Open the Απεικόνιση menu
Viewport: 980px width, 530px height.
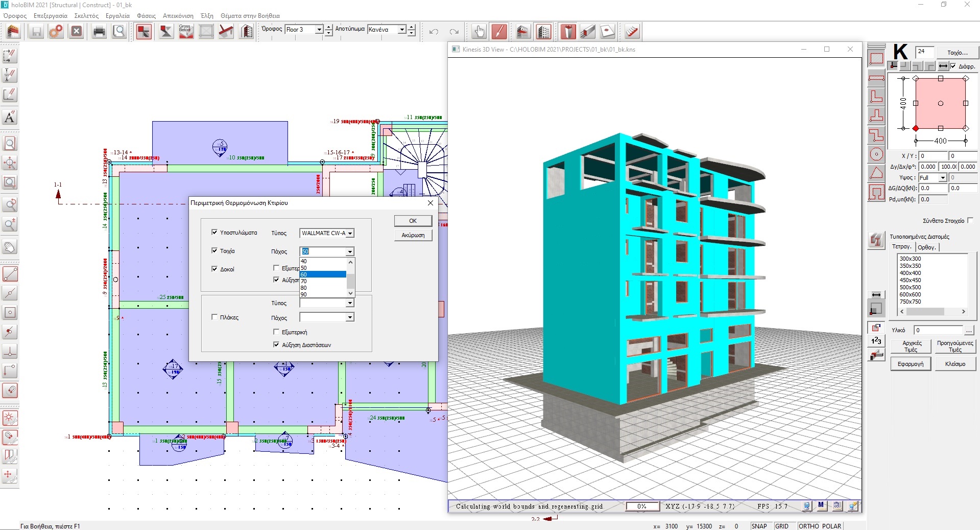tap(178, 16)
